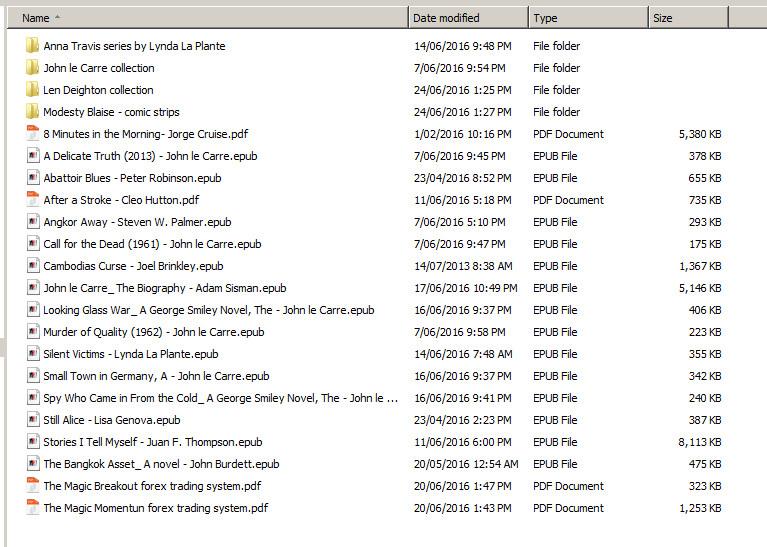Click date '14/07/2013 8:38 AM' of Cambodias Curse
The height and width of the screenshot is (547, 767).
click(463, 266)
